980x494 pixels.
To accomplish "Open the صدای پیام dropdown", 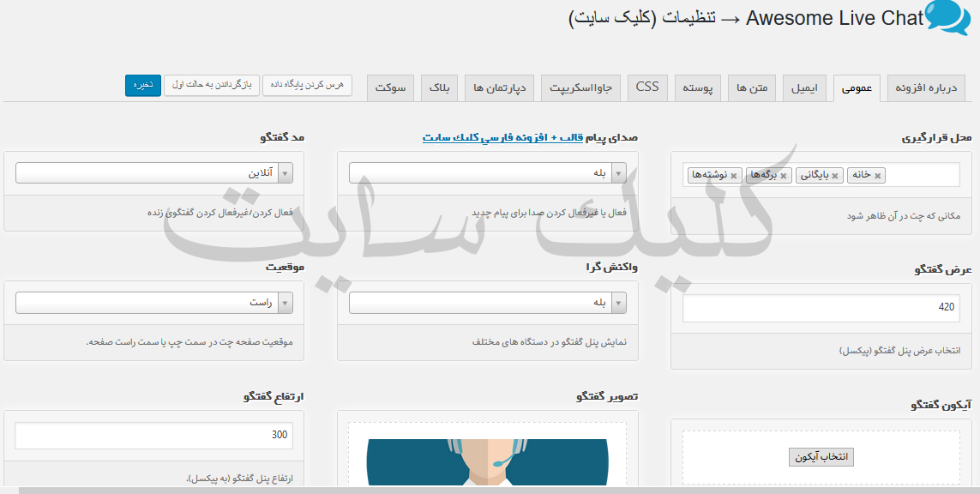I will pos(487,173).
